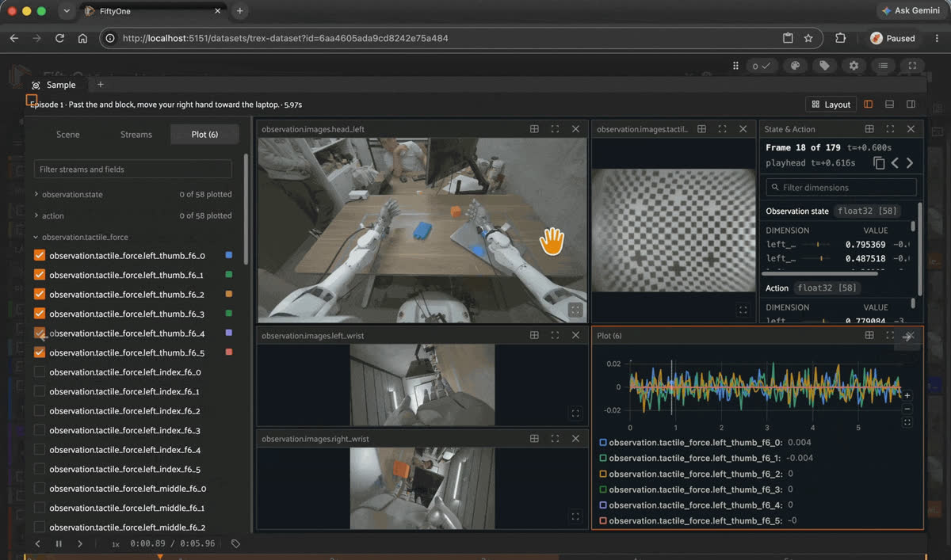Image resolution: width=951 pixels, height=560 pixels.
Task: Expand the head_left image view corner icon
Action: pyautogui.click(x=575, y=310)
